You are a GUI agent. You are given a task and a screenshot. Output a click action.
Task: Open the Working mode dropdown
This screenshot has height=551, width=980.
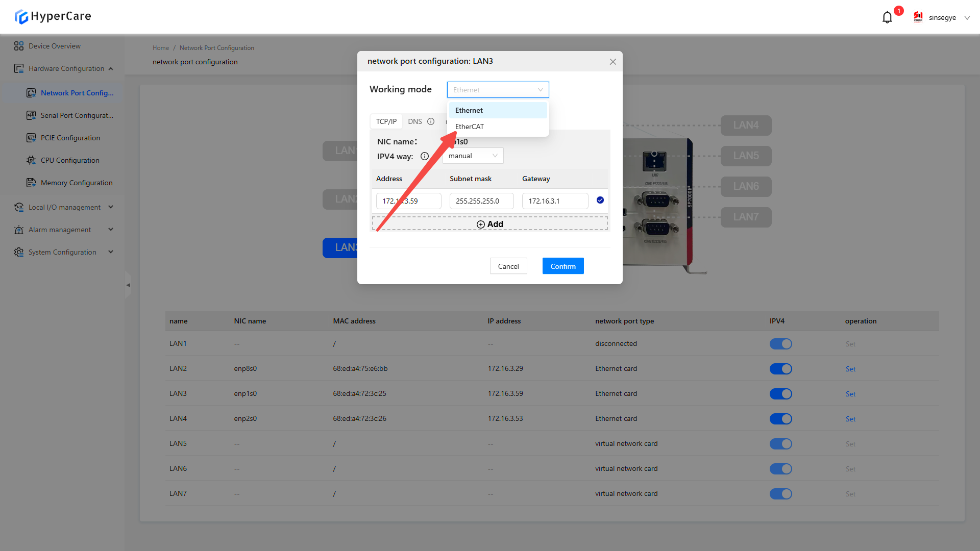498,90
